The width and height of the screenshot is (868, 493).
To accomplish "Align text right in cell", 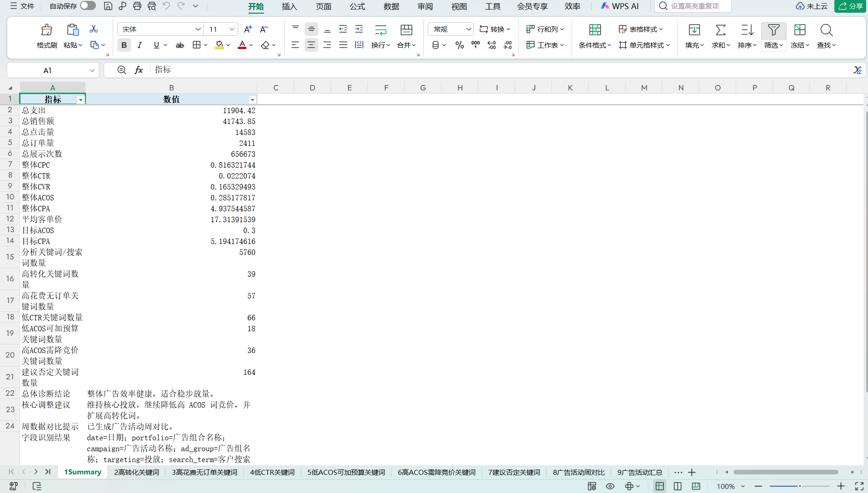I will point(327,45).
